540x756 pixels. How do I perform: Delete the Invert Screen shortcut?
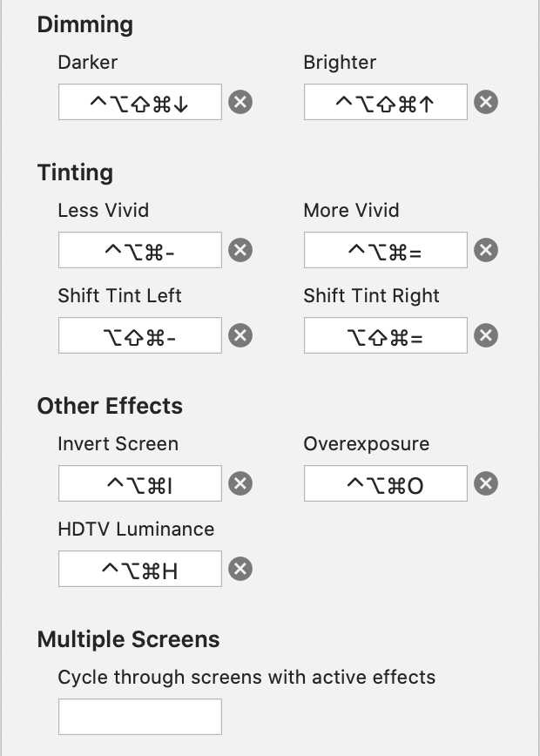tap(240, 483)
